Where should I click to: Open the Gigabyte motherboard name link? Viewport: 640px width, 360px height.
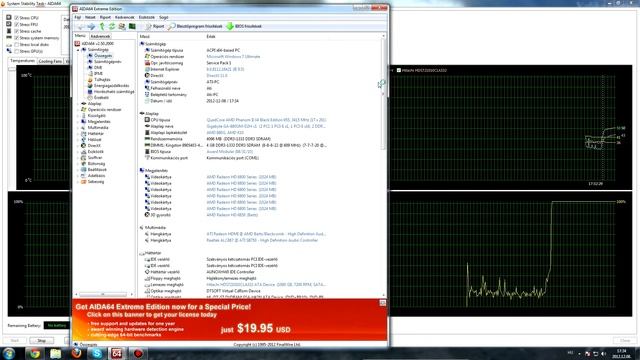[x=266, y=127]
